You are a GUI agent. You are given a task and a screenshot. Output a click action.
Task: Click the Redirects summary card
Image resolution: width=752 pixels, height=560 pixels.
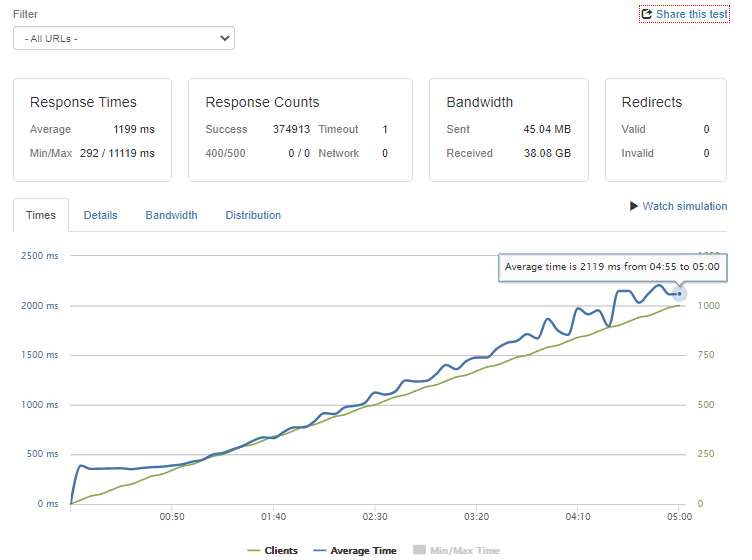pyautogui.click(x=665, y=130)
